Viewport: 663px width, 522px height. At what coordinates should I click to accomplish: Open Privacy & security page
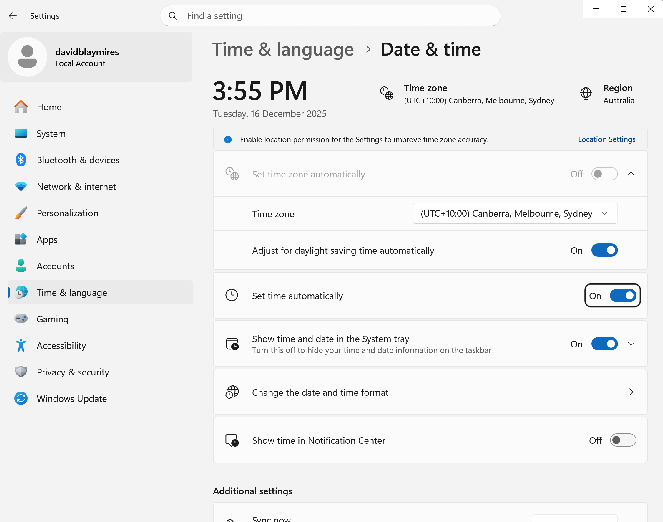point(100,372)
